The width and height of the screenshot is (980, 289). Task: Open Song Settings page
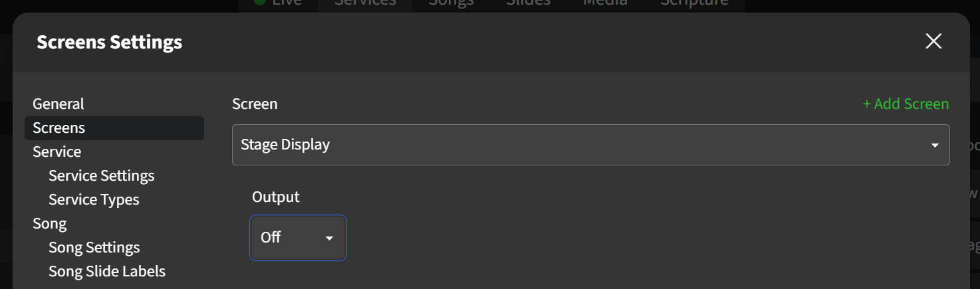click(94, 247)
